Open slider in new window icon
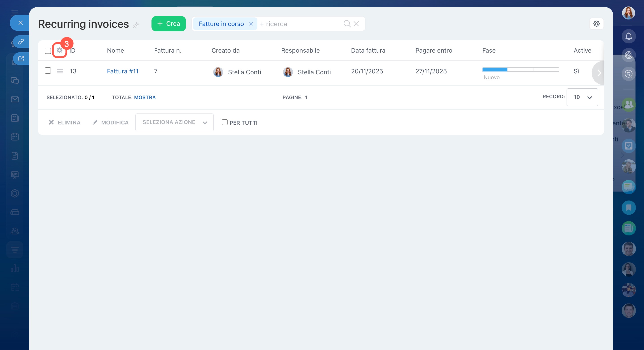The image size is (644, 350). (x=21, y=59)
